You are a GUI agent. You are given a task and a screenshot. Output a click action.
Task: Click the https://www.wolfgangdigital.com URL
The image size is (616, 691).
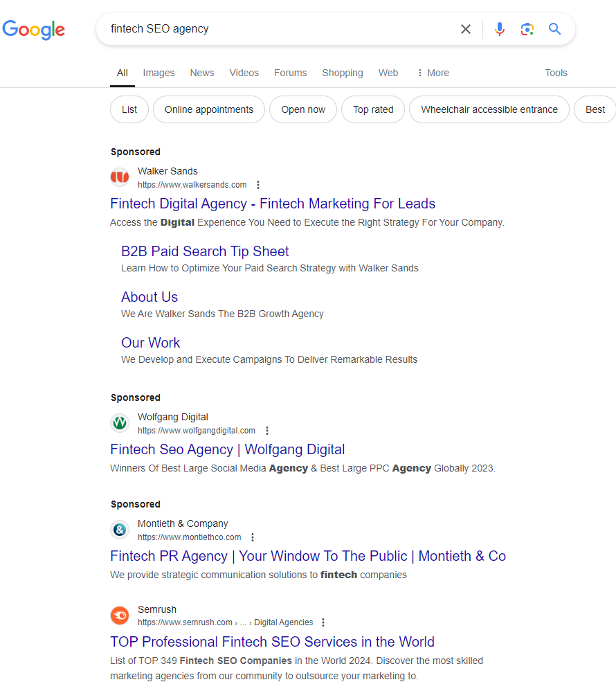pyautogui.click(x=197, y=431)
